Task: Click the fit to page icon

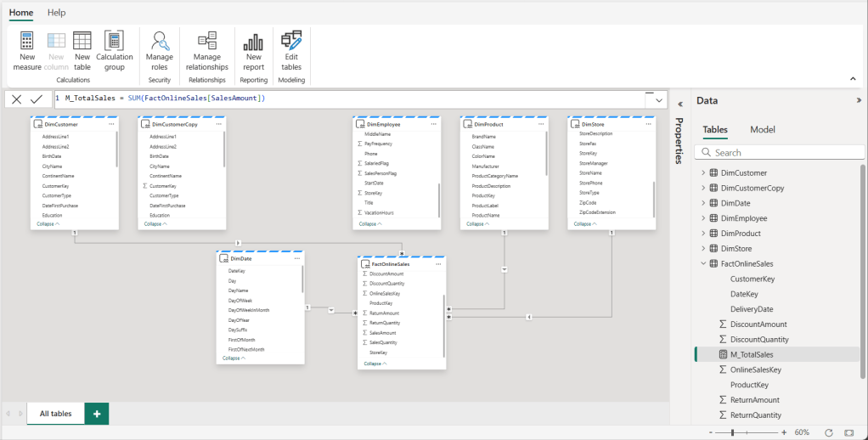Action: [828, 432]
